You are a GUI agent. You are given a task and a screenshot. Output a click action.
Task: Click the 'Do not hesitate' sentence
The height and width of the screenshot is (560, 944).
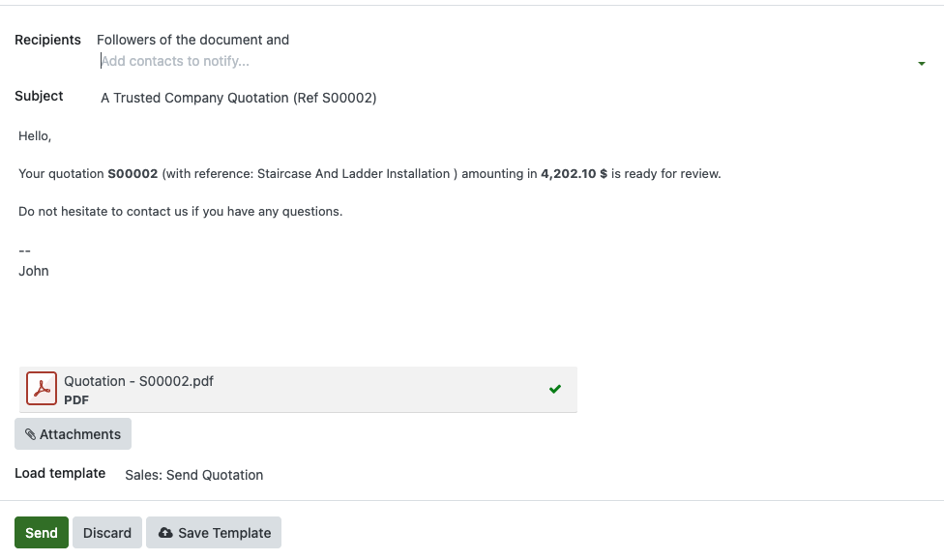180,211
